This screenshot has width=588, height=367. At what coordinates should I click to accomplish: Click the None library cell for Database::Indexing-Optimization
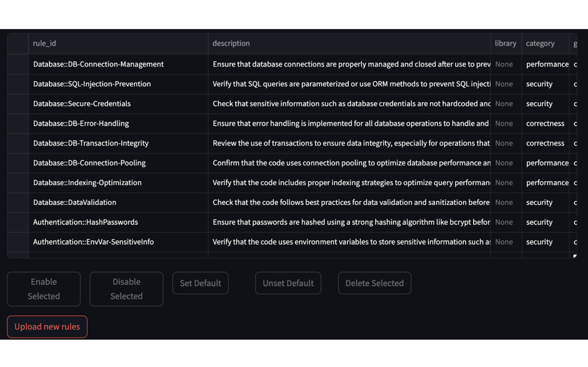(x=503, y=182)
